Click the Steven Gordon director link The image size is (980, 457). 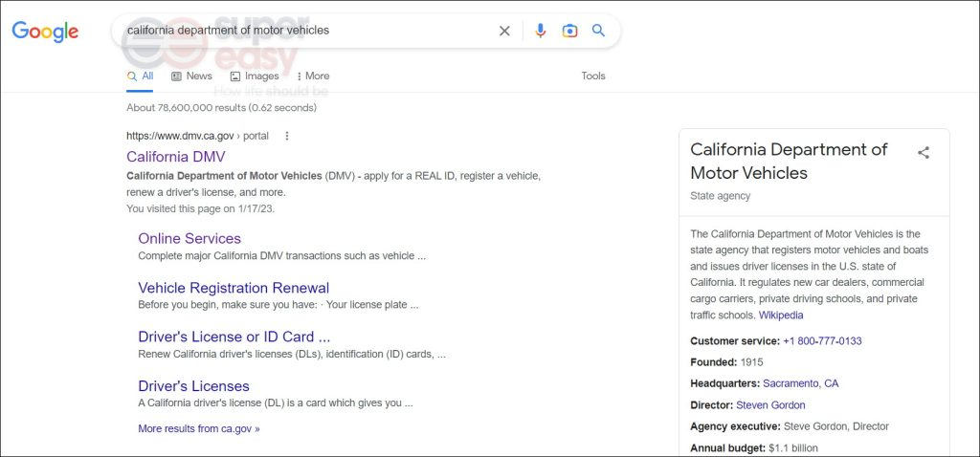[770, 405]
